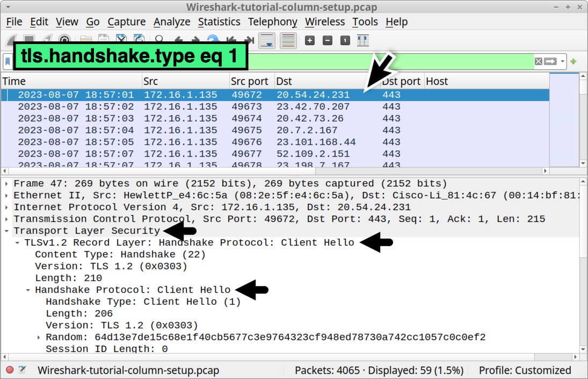Click the go to specified packet icon

pos(213,39)
